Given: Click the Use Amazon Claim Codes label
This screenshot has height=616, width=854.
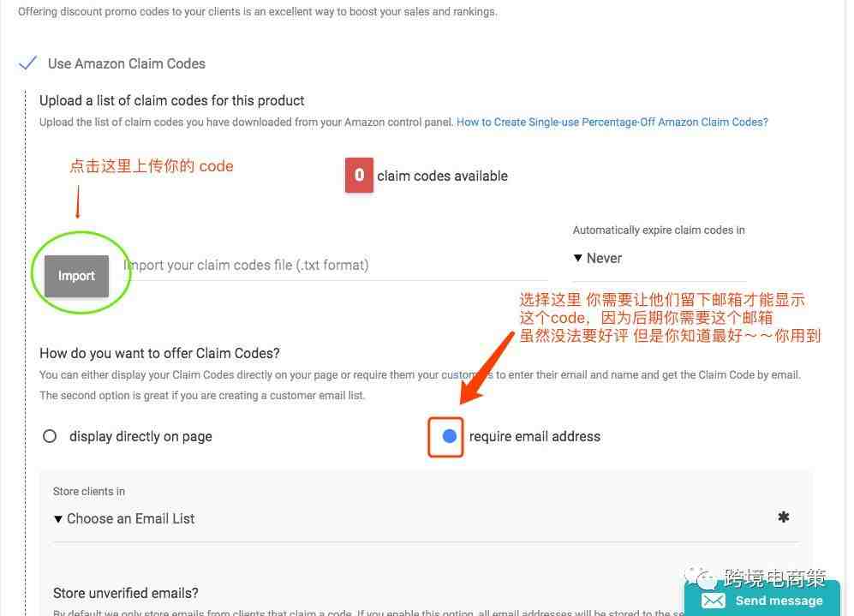Looking at the screenshot, I should [x=127, y=63].
